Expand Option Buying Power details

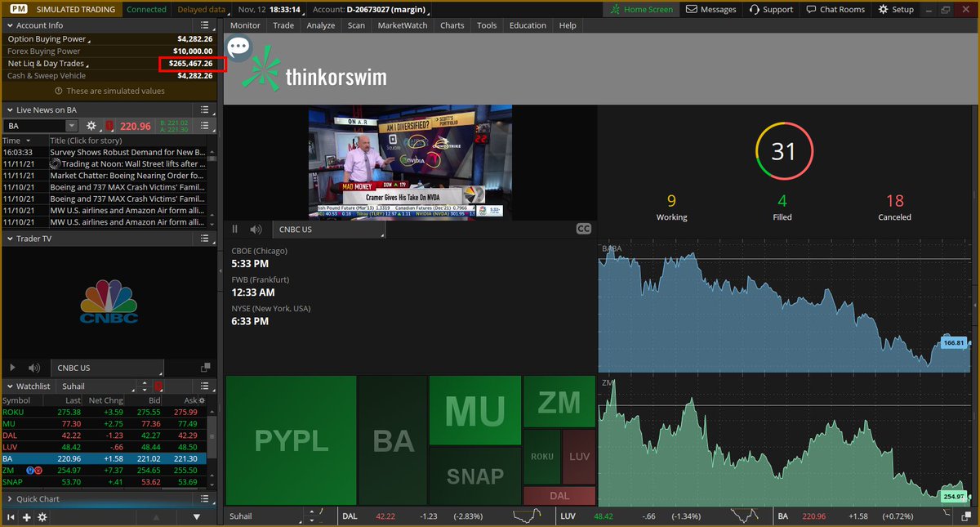(50, 38)
